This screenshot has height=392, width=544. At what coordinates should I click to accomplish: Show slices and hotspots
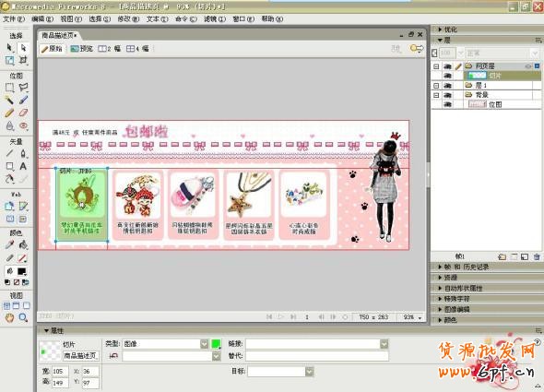tap(22, 220)
